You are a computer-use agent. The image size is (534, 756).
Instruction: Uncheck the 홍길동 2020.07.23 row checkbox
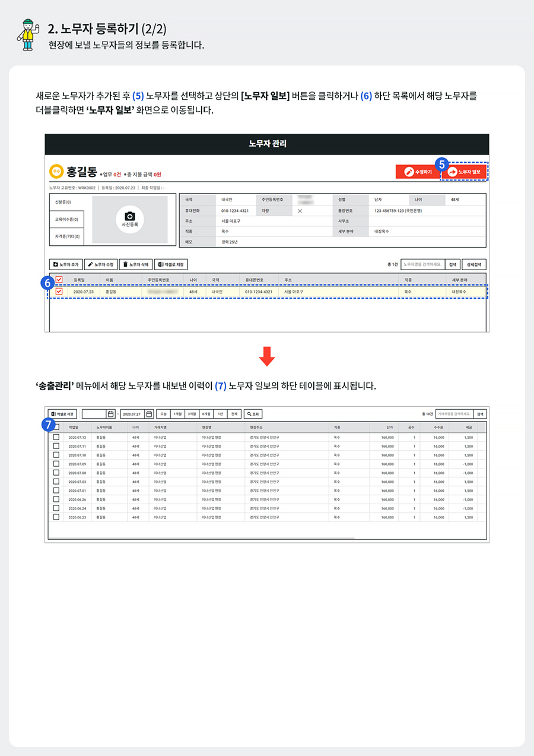click(x=59, y=292)
